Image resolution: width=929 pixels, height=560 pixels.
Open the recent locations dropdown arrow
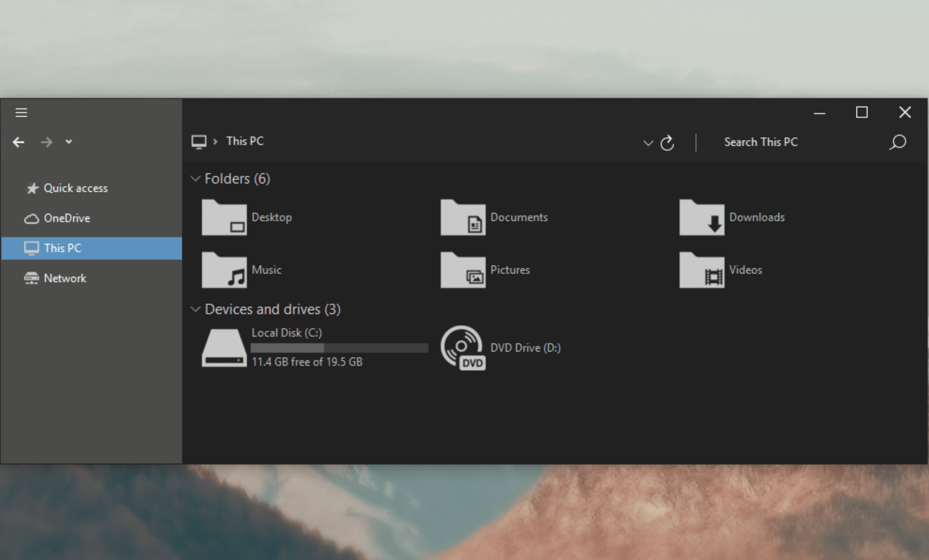pyautogui.click(x=69, y=142)
